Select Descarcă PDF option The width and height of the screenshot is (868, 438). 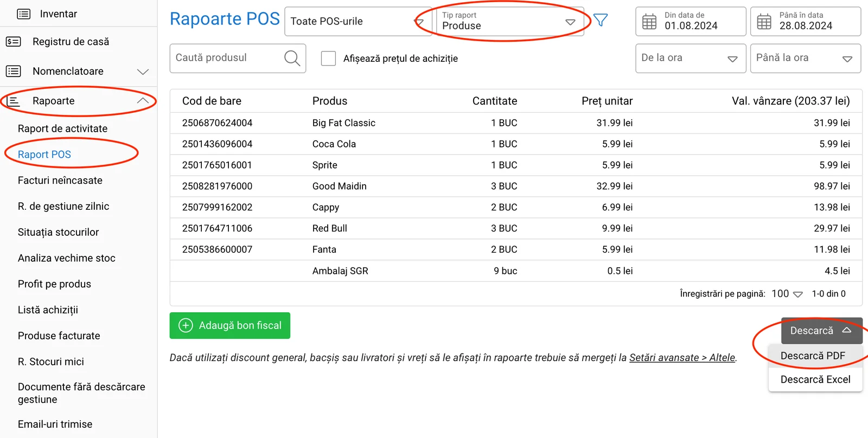coord(813,356)
